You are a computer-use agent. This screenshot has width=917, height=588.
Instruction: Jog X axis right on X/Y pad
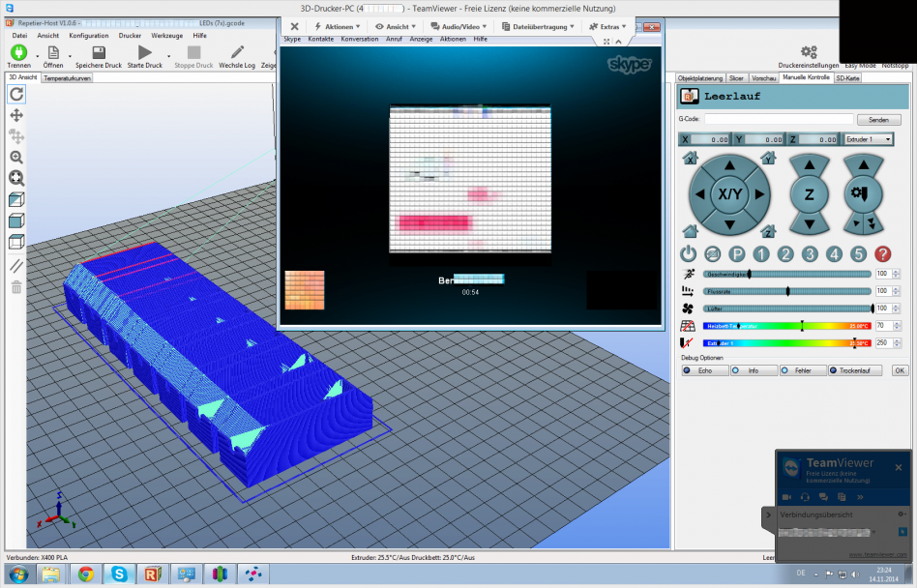pos(759,194)
